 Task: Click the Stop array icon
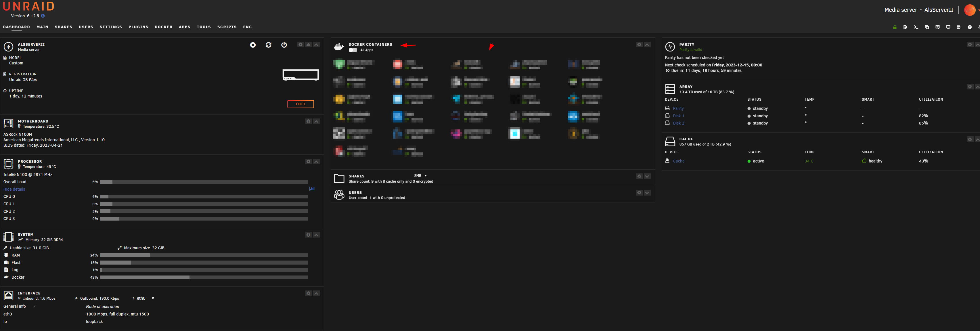point(252,45)
